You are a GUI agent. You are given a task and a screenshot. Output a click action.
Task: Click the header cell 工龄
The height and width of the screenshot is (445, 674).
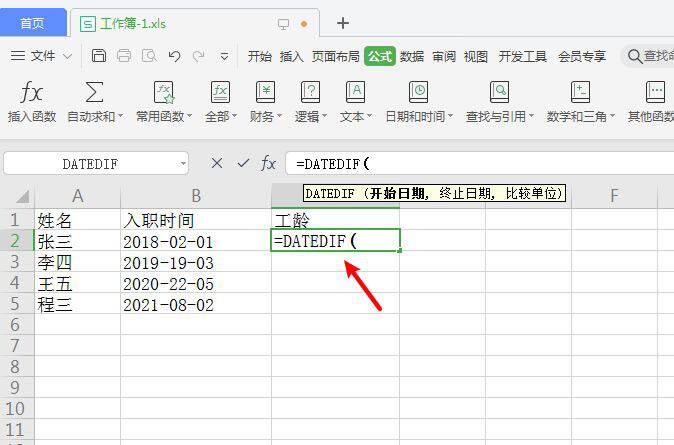(335, 220)
